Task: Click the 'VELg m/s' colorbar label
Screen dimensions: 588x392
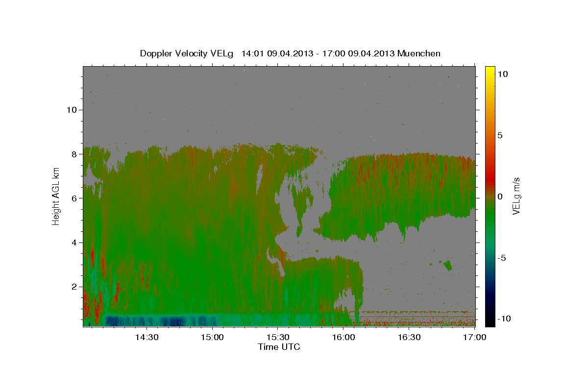Action: [516, 196]
